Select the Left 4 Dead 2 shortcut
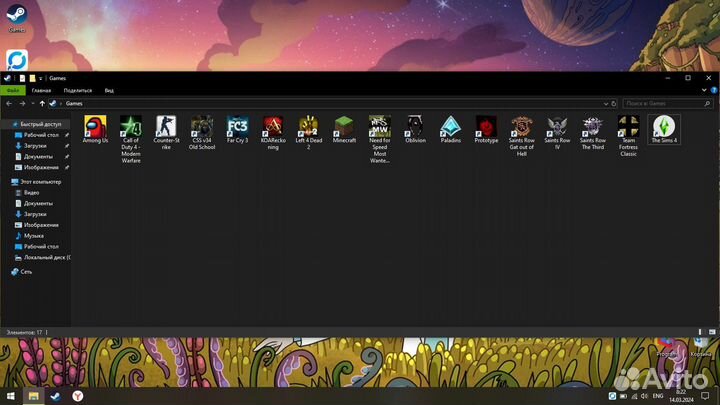Screen dimensions: 720x405 pos(309,133)
